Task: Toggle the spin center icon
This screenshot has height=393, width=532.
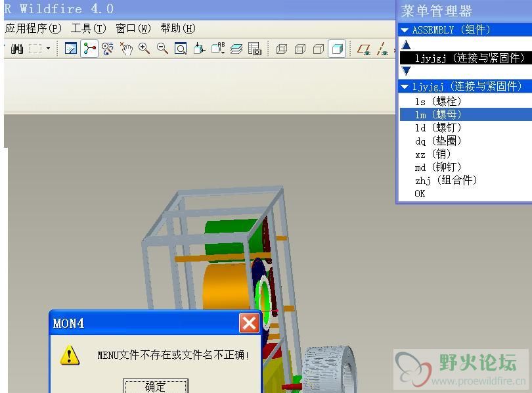Action: point(89,49)
